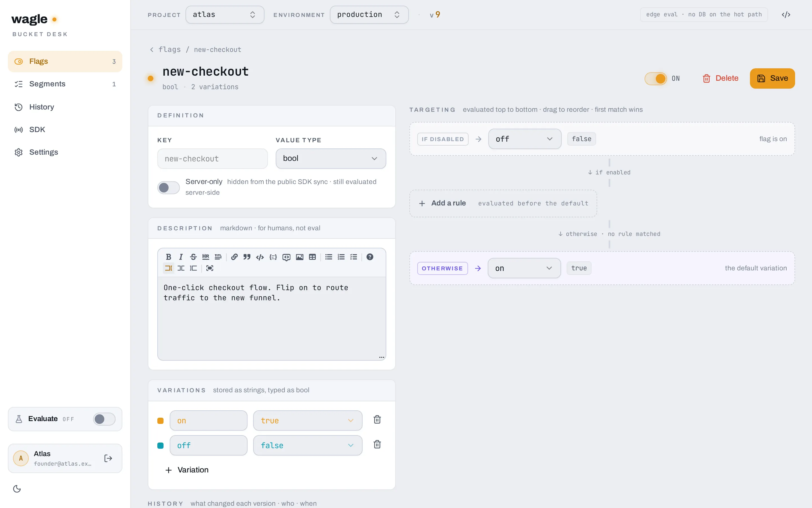Add a targeting rule

(503, 203)
